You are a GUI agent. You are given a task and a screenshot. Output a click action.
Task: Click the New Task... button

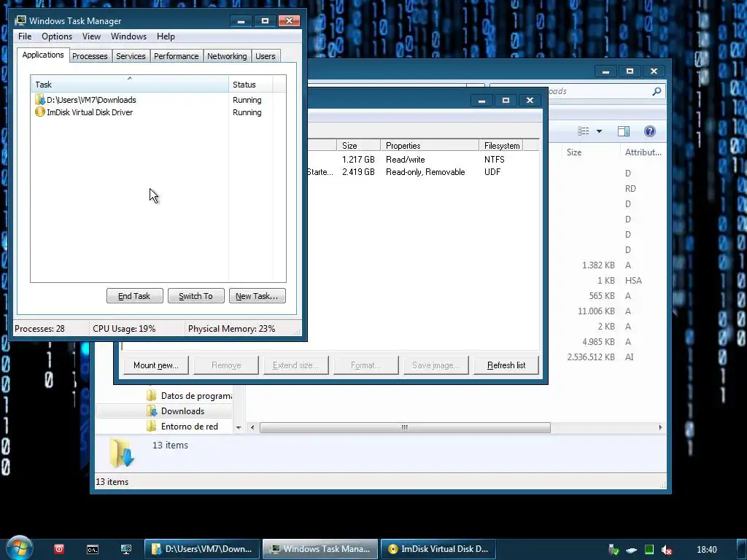point(257,296)
